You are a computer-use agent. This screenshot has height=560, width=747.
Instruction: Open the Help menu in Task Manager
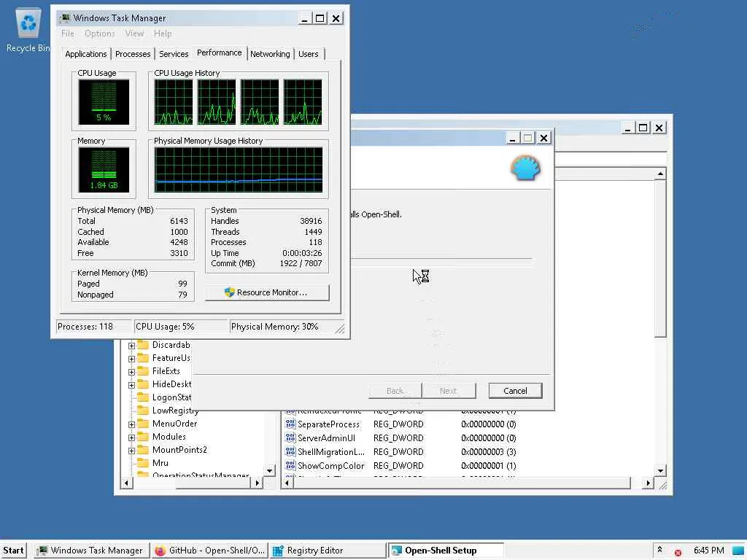163,34
